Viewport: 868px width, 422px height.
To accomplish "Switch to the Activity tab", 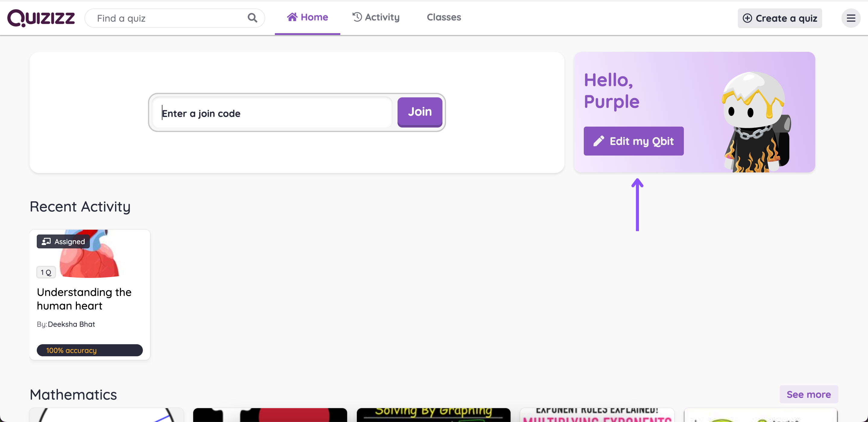I will 376,17.
